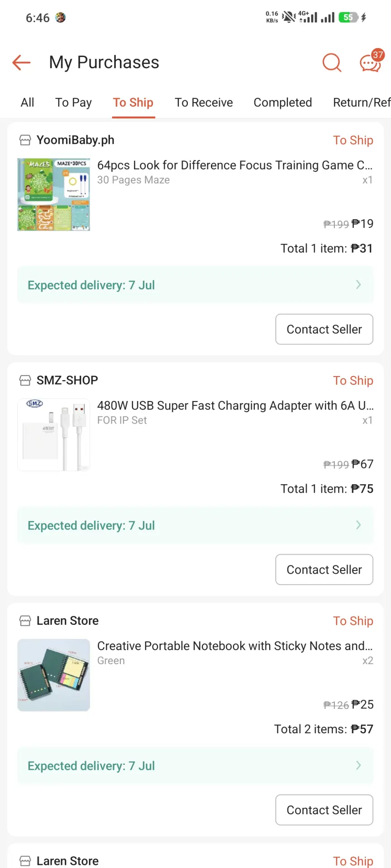
Task: Open the Completed tab
Action: tap(283, 103)
